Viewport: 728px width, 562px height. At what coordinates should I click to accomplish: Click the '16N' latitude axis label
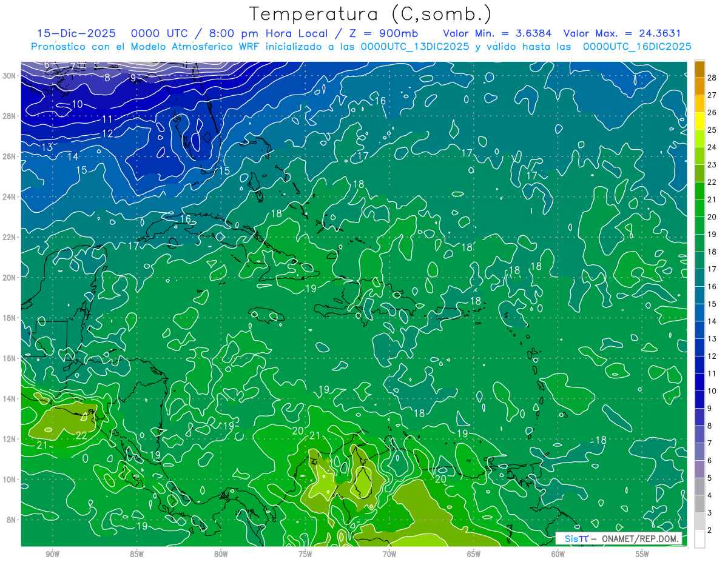tap(10, 358)
